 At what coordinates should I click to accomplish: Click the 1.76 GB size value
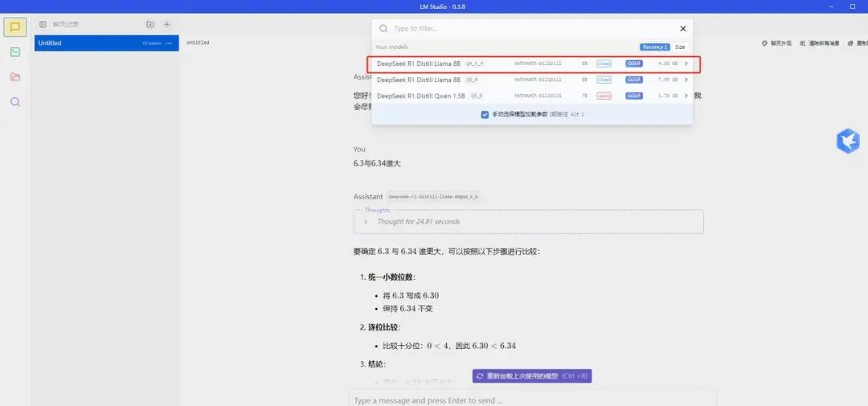(x=668, y=96)
